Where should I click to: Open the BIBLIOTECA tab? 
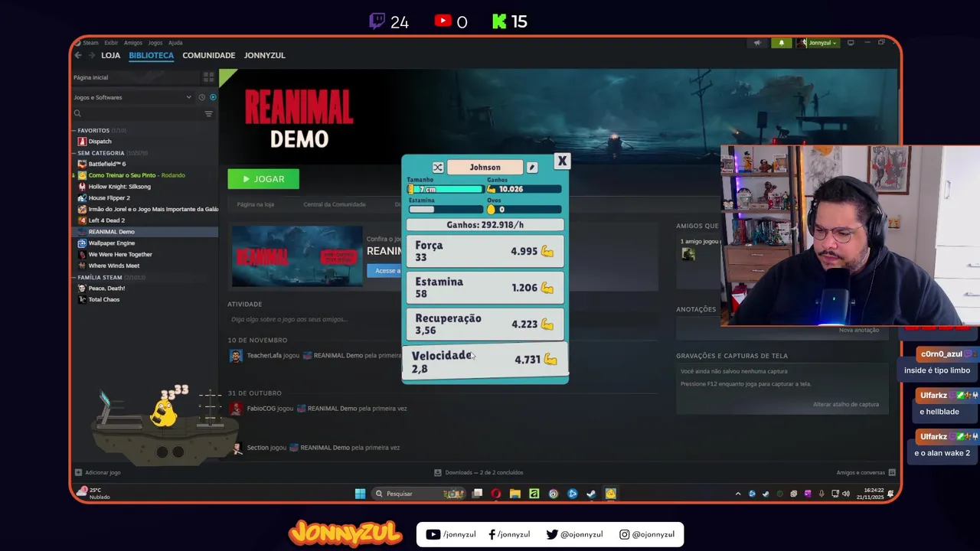(x=151, y=55)
